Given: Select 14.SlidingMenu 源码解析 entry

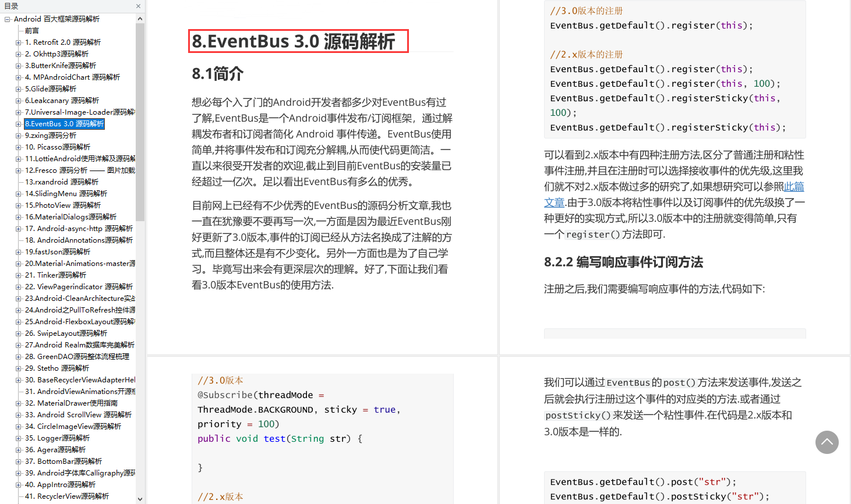Looking at the screenshot, I should 66,194.
